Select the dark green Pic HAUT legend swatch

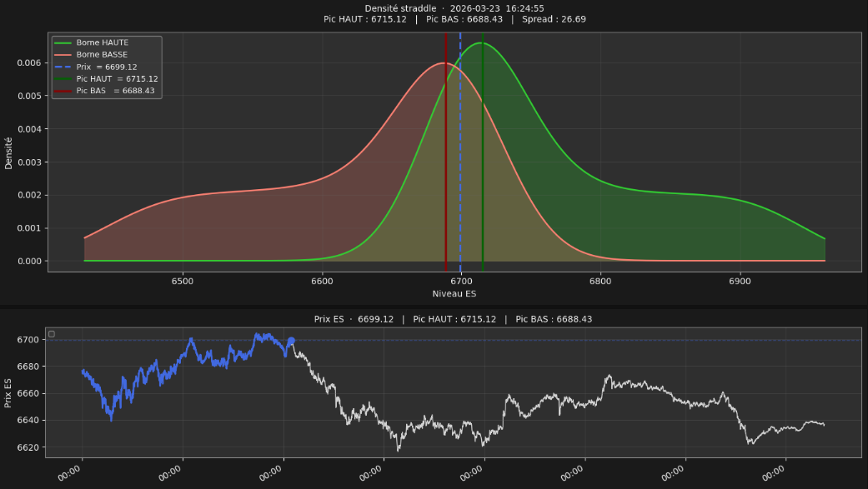(x=63, y=79)
